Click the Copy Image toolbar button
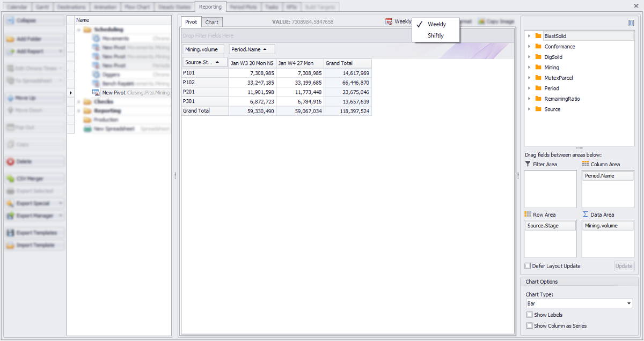Image resolution: width=644 pixels, height=341 pixels. [x=496, y=22]
